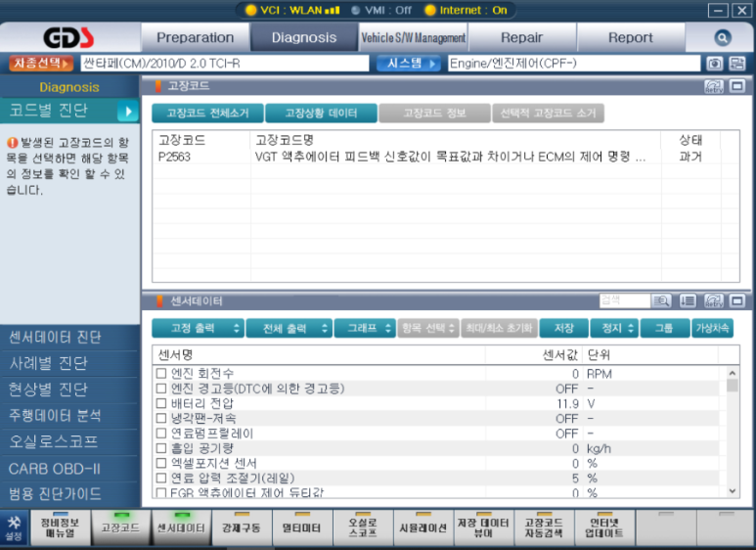Open the 설정 settings icon
The width and height of the screenshot is (756, 550).
point(14,527)
